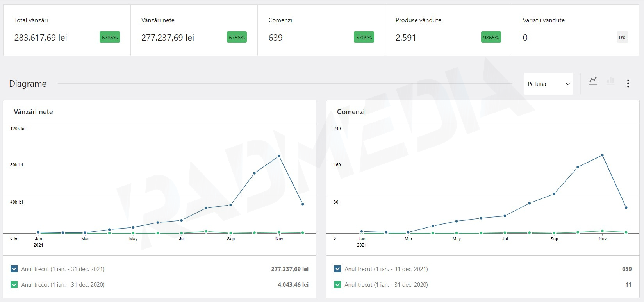Select the Variații vândute summary card

[x=575, y=30]
